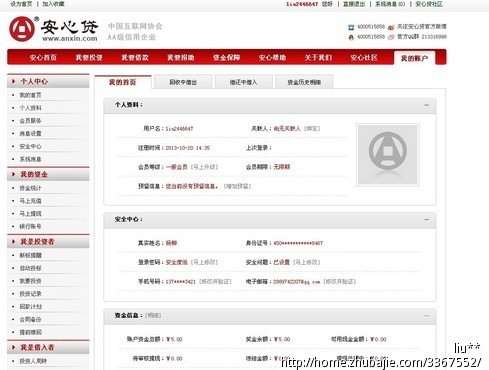Switch to the 偿还中借入 tab
This screenshot has width=489, height=370.
244,82
